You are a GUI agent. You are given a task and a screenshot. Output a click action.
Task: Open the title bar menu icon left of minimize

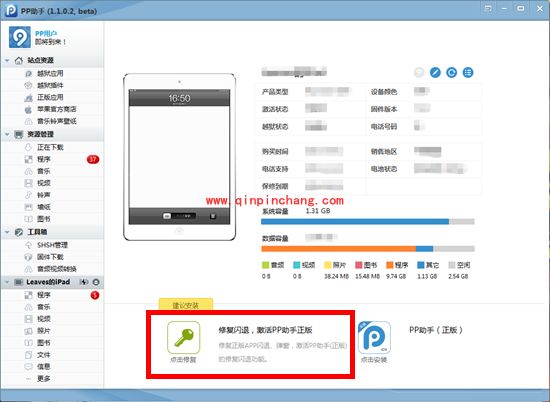click(488, 8)
